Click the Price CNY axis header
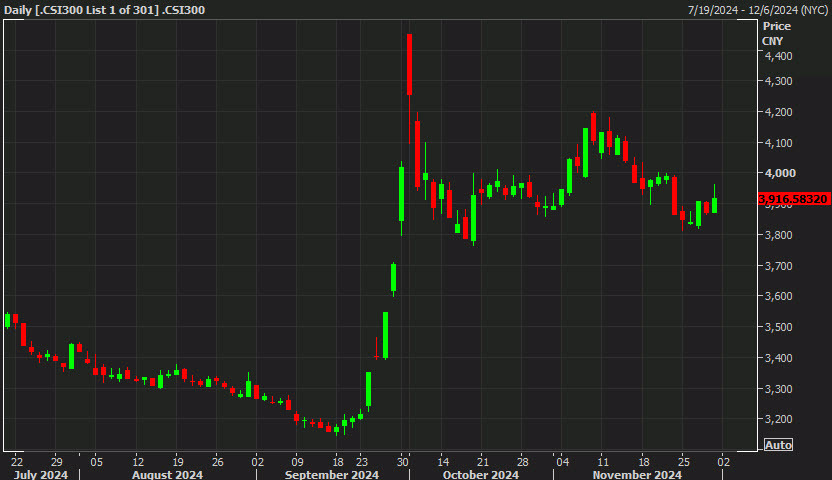The height and width of the screenshot is (480, 832). 775,33
